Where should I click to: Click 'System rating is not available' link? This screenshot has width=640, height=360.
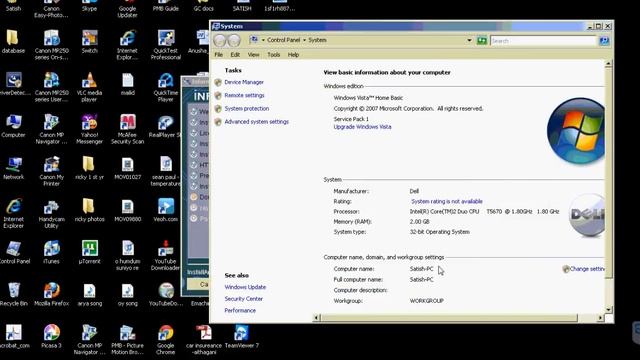(x=447, y=201)
